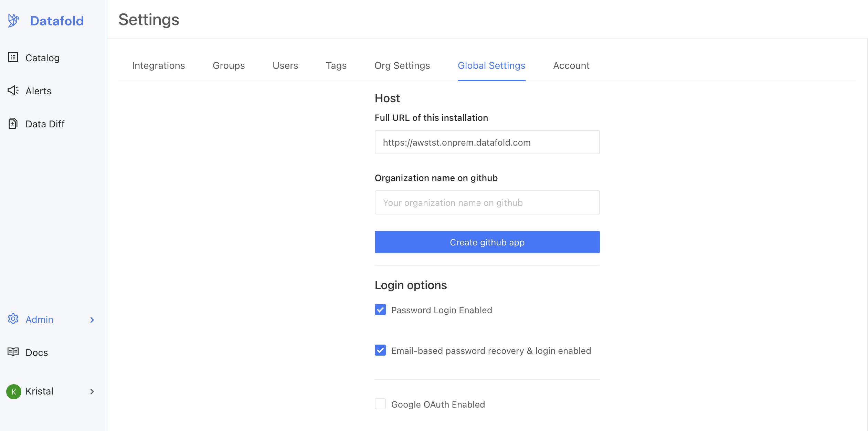
Task: Disable the Password Login Enabled checkbox
Action: 380,309
